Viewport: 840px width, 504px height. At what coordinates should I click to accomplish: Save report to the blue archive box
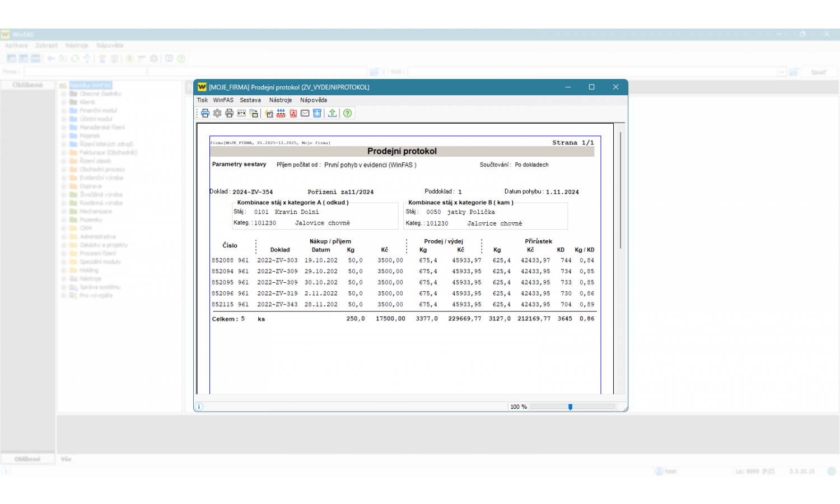point(317,113)
